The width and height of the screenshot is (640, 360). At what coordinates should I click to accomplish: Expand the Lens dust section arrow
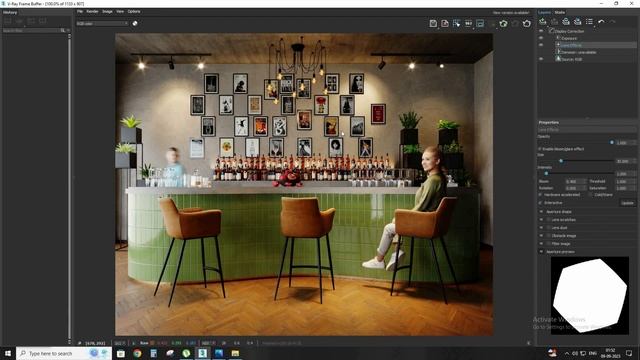pyautogui.click(x=541, y=227)
